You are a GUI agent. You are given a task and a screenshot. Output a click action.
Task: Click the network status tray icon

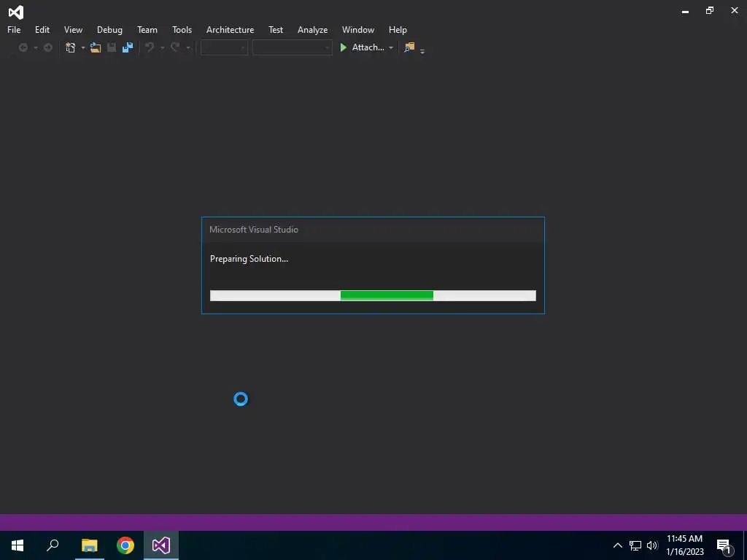(635, 545)
